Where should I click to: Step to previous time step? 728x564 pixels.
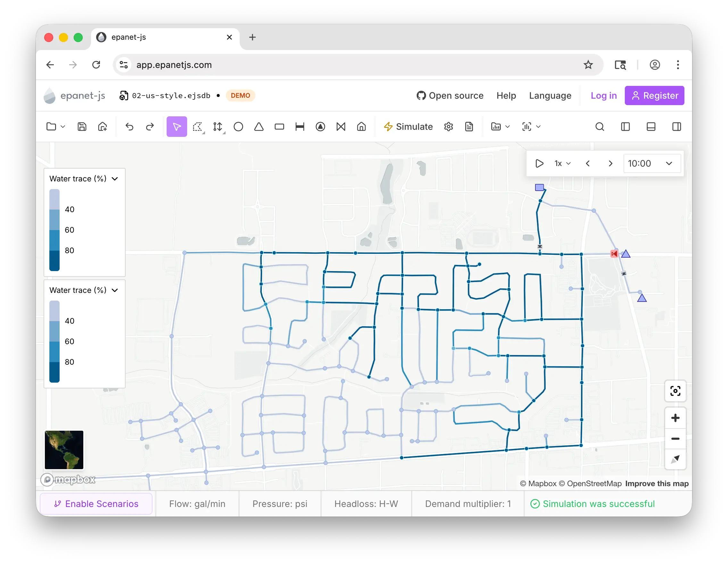coord(588,163)
